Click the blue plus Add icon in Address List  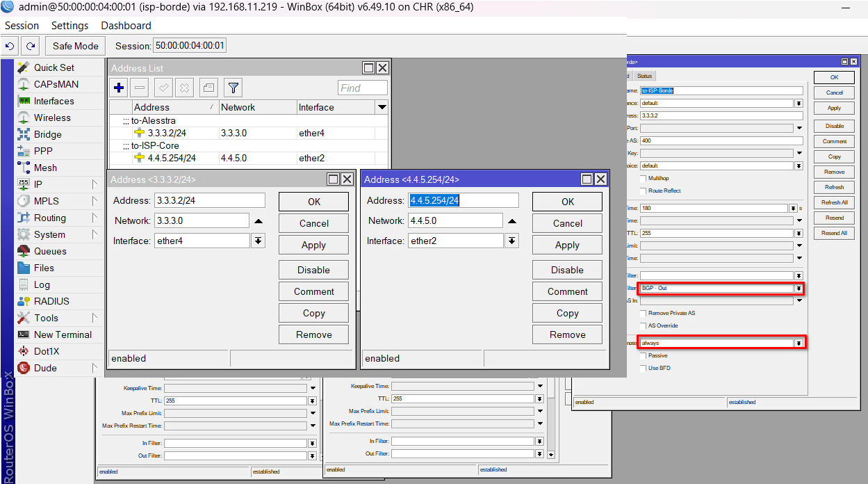(x=119, y=88)
